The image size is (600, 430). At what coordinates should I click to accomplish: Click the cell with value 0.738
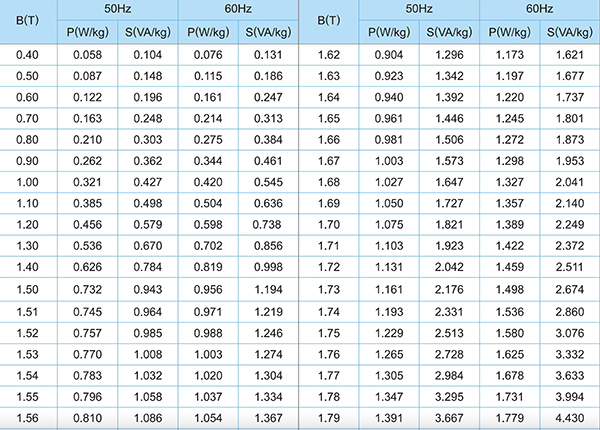tap(267, 225)
